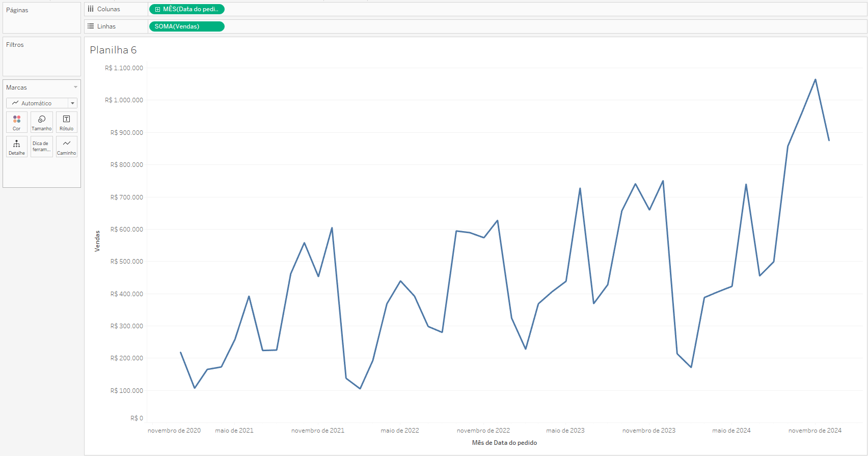
Task: Open the Caminho path marks button
Action: coord(66,147)
